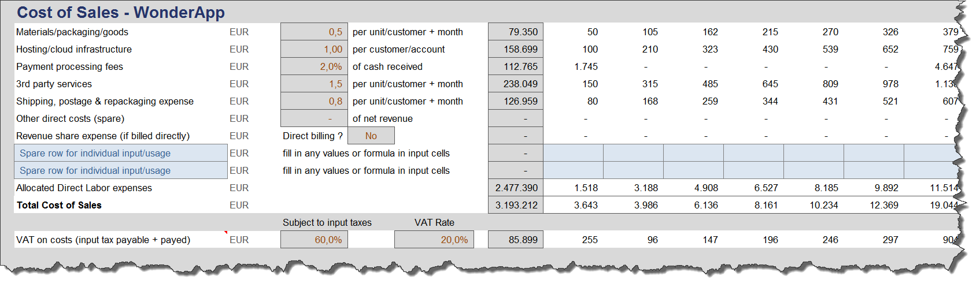This screenshot has height=287, width=980.
Task: Select Allocated Direct Labor total 2.477.390
Action: [x=516, y=188]
